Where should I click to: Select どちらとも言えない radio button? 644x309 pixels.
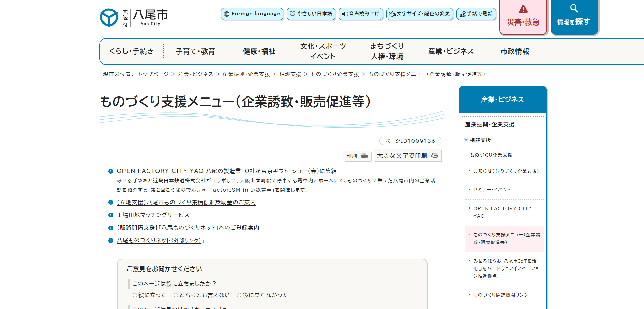point(176,295)
